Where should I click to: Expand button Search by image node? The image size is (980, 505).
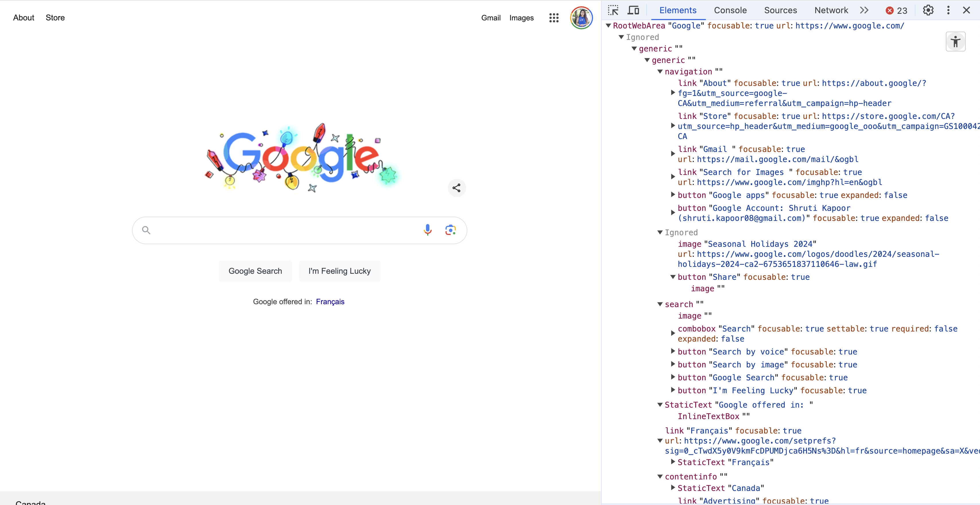click(x=673, y=364)
